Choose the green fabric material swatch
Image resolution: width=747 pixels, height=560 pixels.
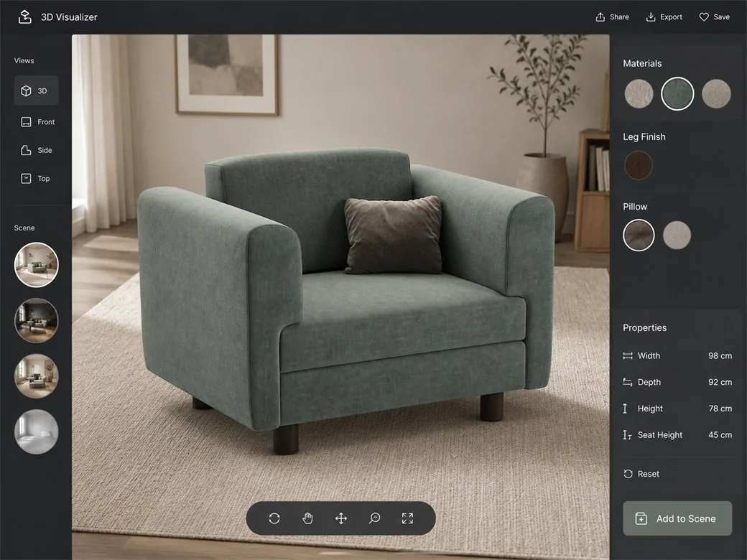click(677, 94)
